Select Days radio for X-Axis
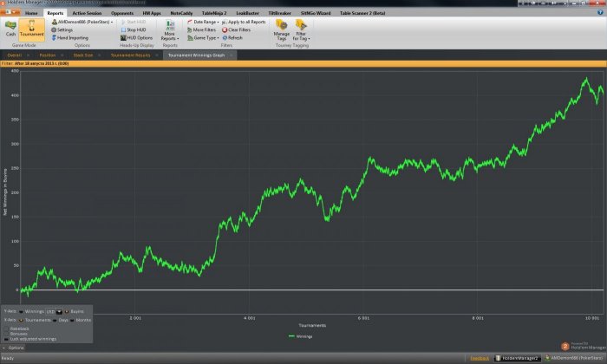 55,321
